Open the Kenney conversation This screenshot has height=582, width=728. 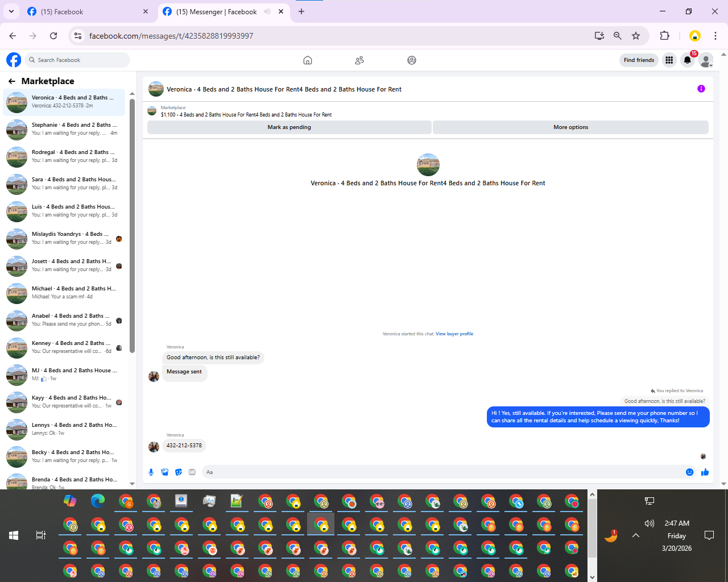click(64, 348)
